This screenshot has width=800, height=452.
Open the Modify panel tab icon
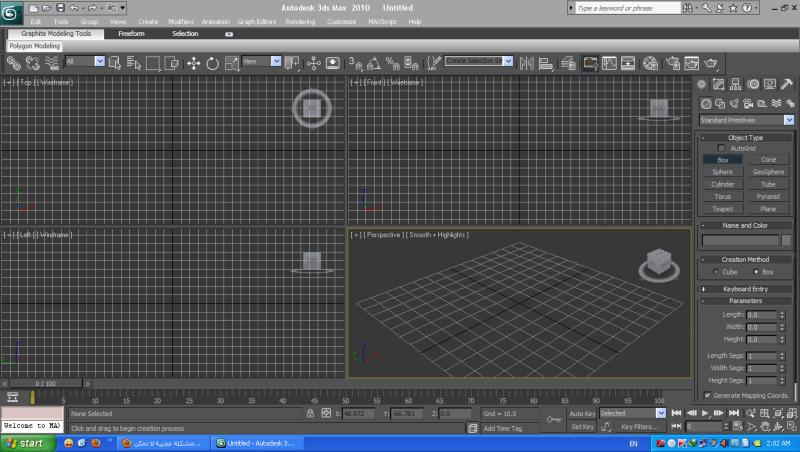[x=720, y=85]
